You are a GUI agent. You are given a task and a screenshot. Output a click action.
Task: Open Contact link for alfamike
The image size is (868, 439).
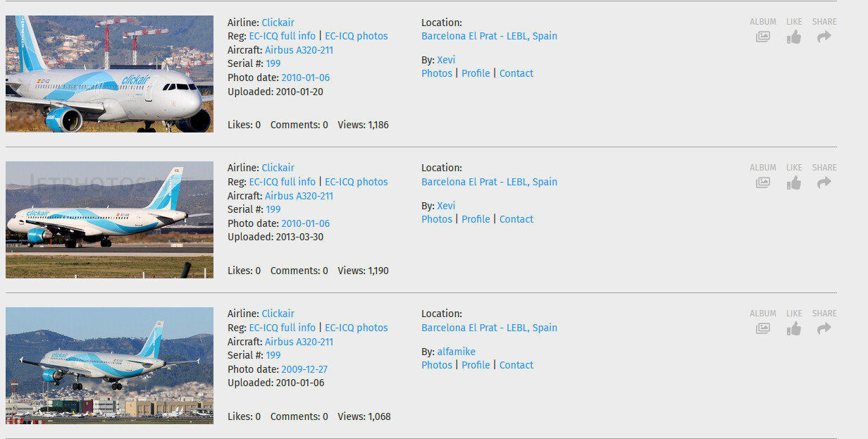[x=516, y=365]
